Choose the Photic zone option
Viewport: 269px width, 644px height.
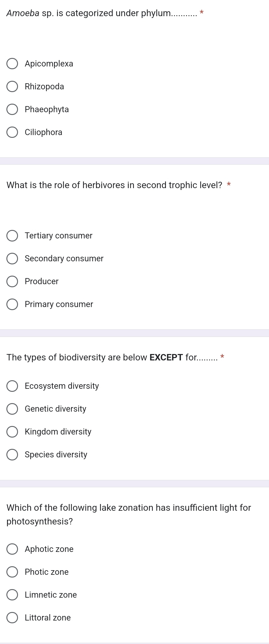(x=12, y=572)
